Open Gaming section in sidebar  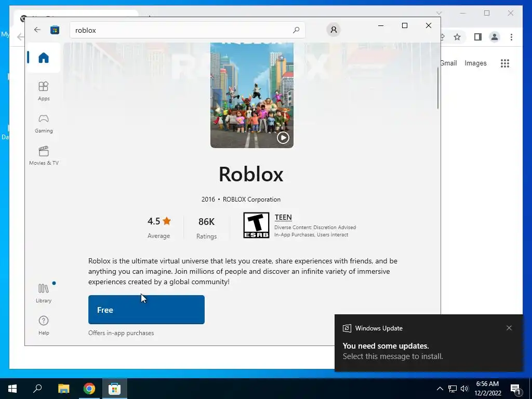click(x=44, y=124)
